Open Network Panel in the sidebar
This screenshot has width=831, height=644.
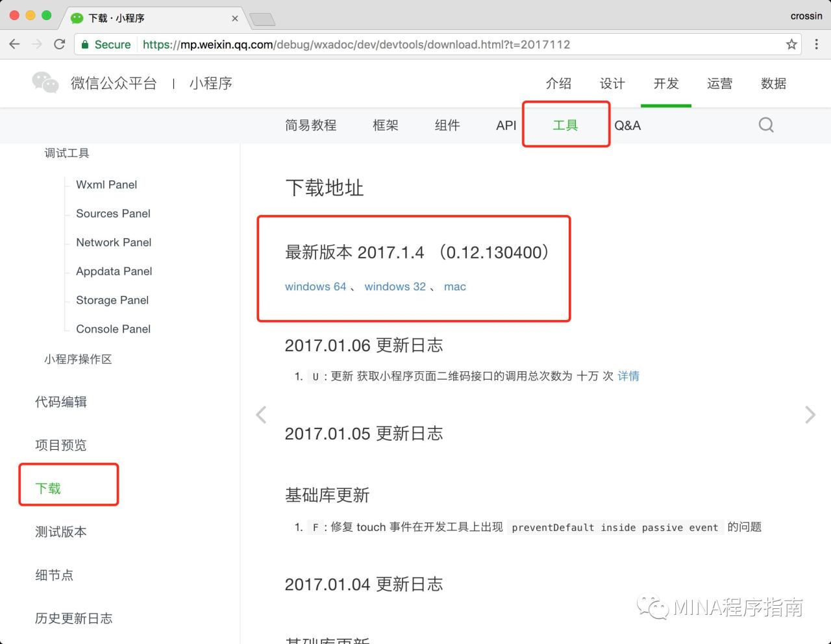[x=114, y=242]
